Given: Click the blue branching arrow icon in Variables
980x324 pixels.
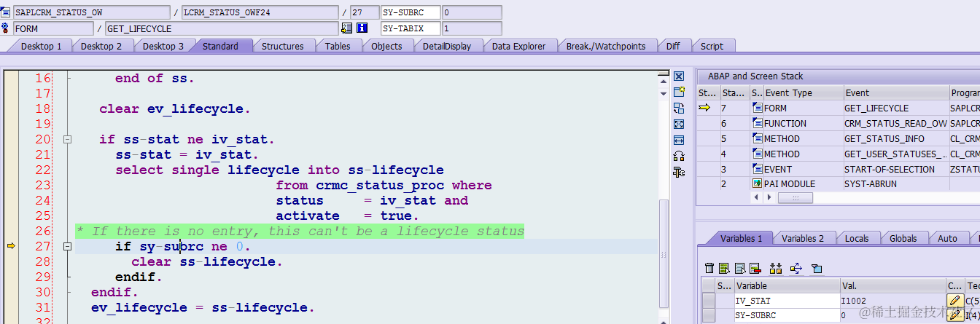Looking at the screenshot, I should click(x=796, y=269).
